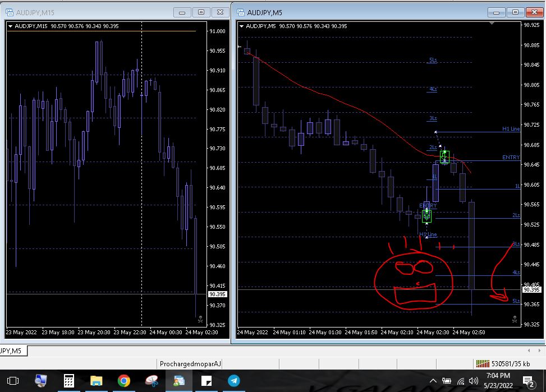Click the 530581/35 kb traffic readout
The height and width of the screenshot is (392, 546).
(511, 364)
